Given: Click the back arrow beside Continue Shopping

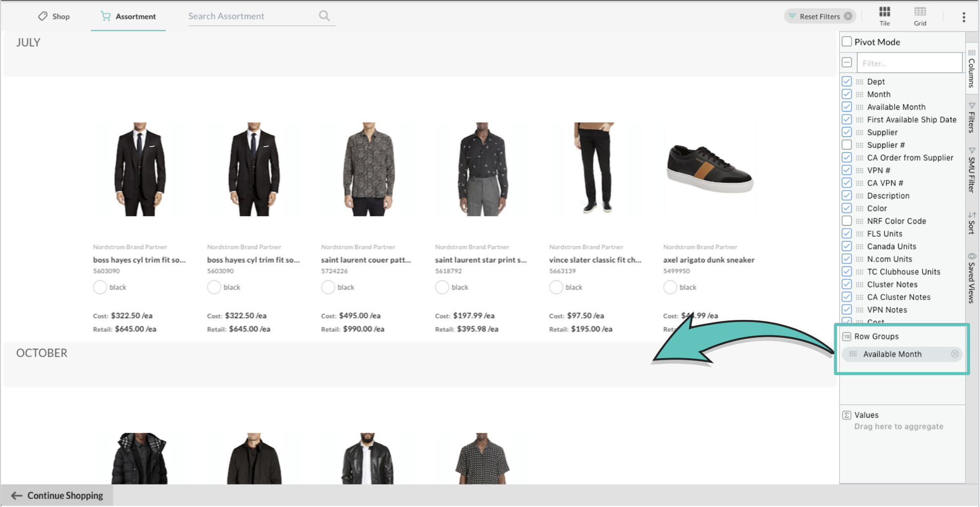Looking at the screenshot, I should pyautogui.click(x=16, y=496).
